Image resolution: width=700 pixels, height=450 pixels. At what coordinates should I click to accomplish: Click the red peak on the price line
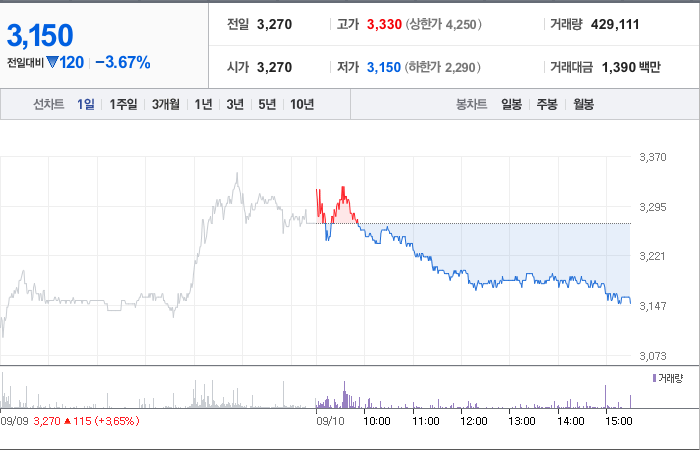[343, 188]
